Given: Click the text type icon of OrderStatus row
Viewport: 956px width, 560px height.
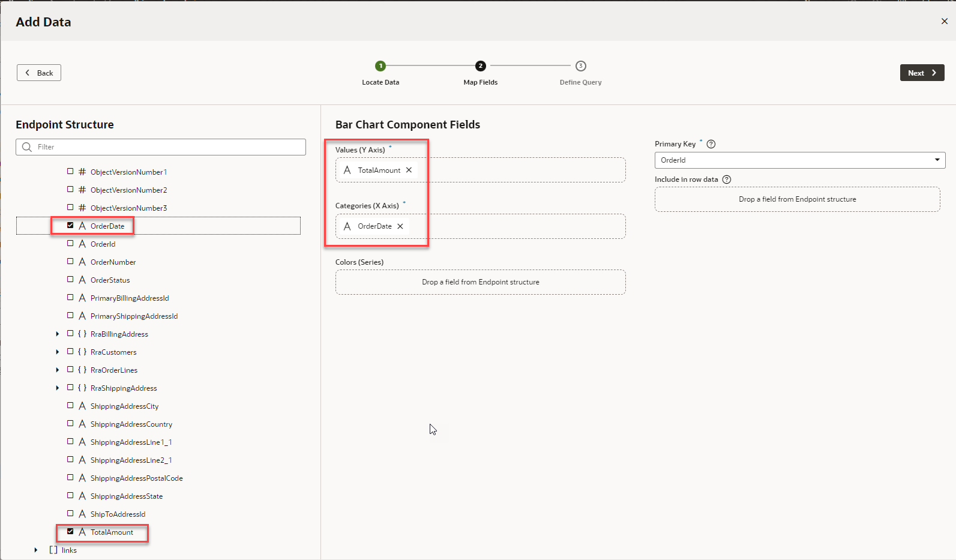Looking at the screenshot, I should tap(82, 280).
